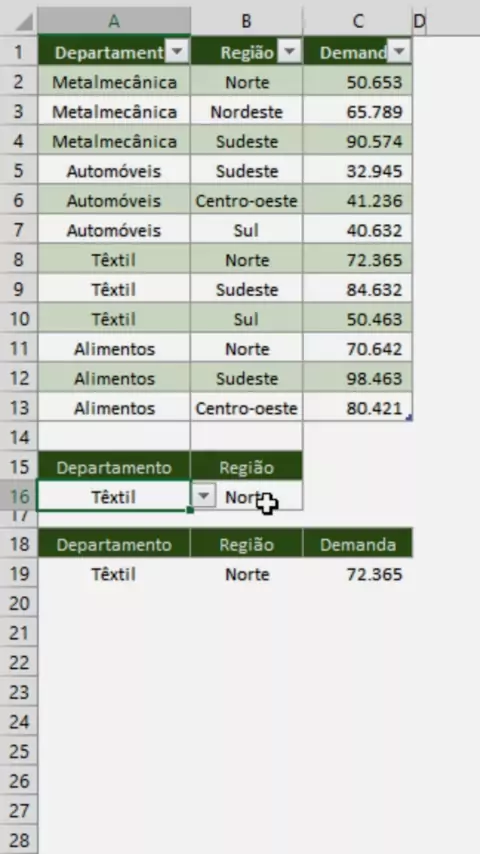Expand the validation list arrow beside Têxtil
The height and width of the screenshot is (854, 480).
[204, 496]
